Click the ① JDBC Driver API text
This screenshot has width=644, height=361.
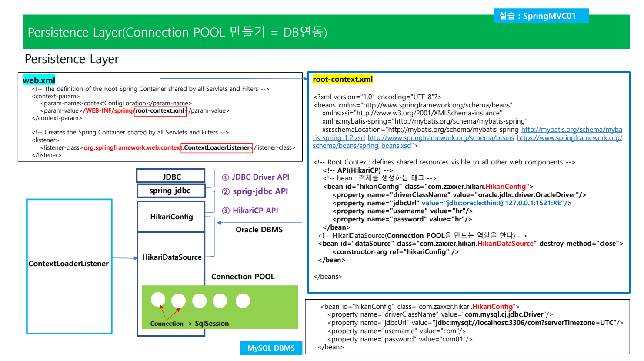click(256, 177)
